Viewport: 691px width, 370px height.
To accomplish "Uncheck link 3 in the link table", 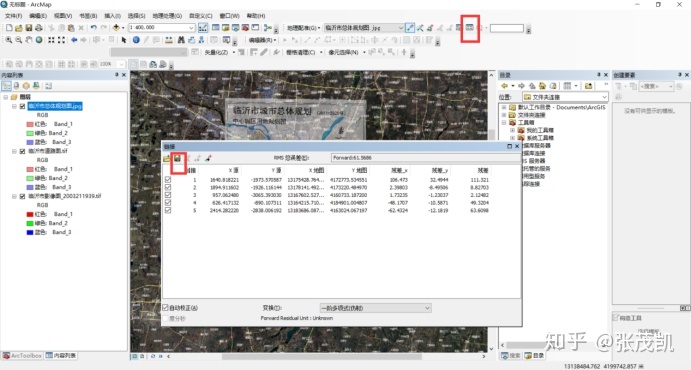I will (x=168, y=195).
